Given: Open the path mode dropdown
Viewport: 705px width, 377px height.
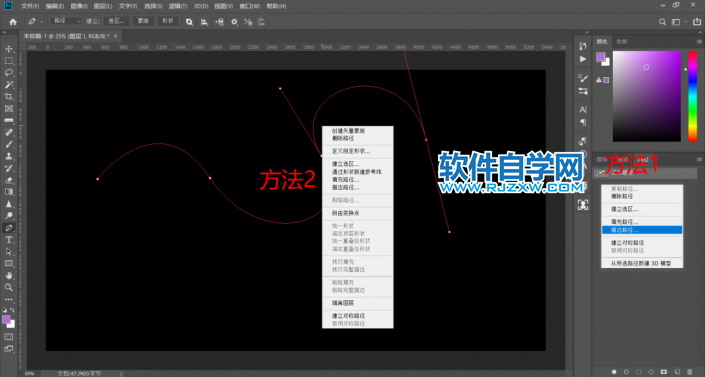Looking at the screenshot, I should point(66,21).
